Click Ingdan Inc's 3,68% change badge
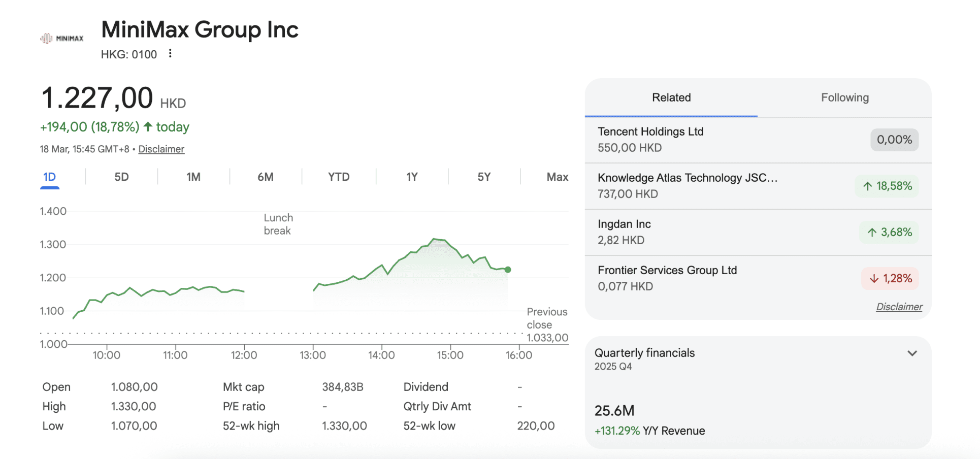Viewport: 980px width, 459px height. click(889, 233)
